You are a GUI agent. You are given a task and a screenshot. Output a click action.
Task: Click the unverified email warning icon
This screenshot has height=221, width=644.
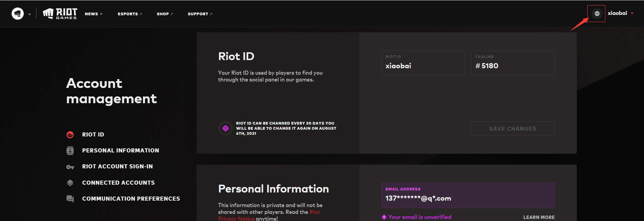[384, 217]
